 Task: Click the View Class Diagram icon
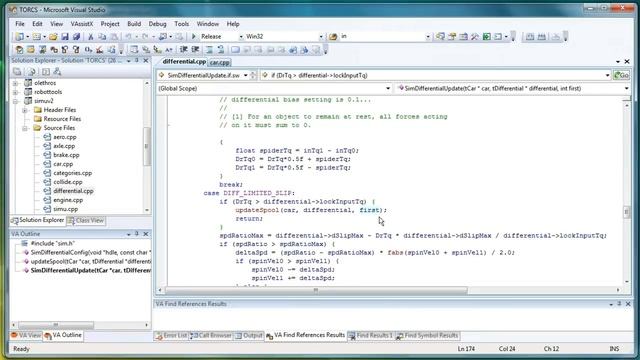tap(57, 72)
